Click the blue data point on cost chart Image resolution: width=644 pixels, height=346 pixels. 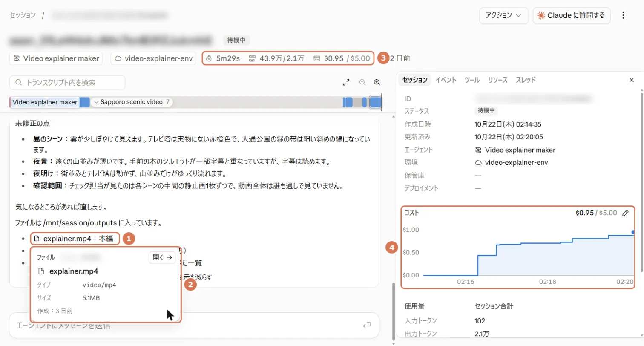[x=633, y=232]
